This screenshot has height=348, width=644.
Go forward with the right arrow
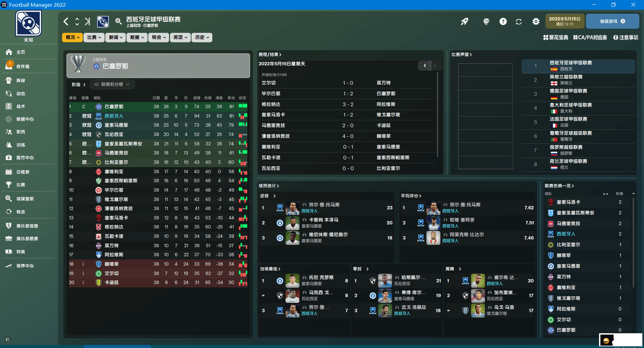pyautogui.click(x=88, y=21)
